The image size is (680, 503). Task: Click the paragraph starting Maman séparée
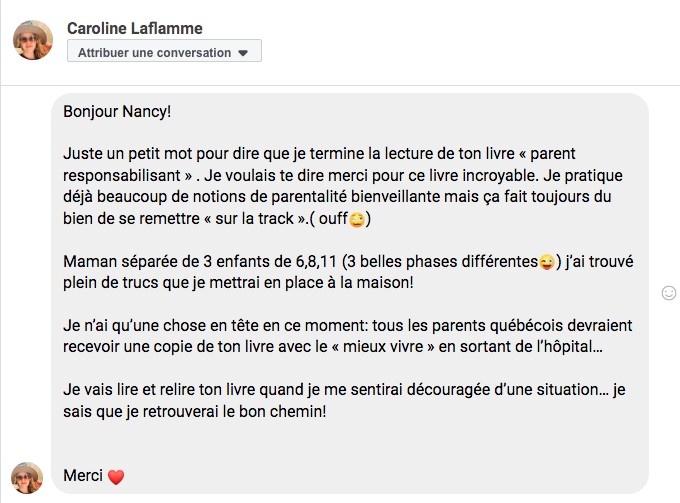[340, 273]
